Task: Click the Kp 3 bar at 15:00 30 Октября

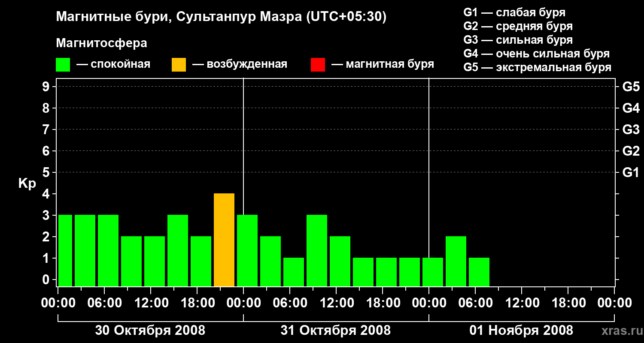Action: coord(178,250)
